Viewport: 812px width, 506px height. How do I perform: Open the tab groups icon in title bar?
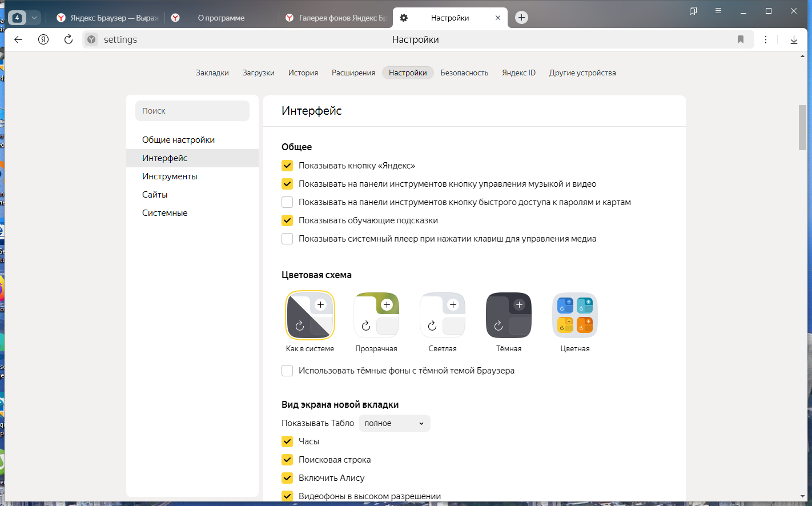pyautogui.click(x=693, y=11)
